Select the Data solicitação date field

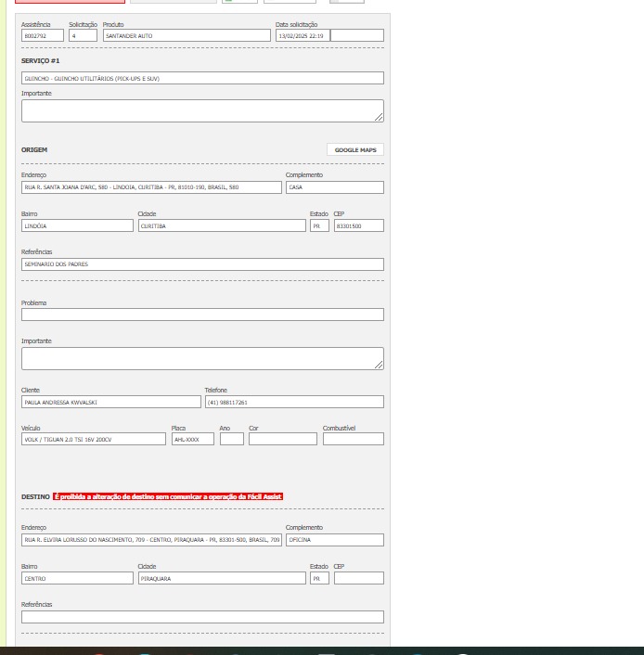(303, 35)
